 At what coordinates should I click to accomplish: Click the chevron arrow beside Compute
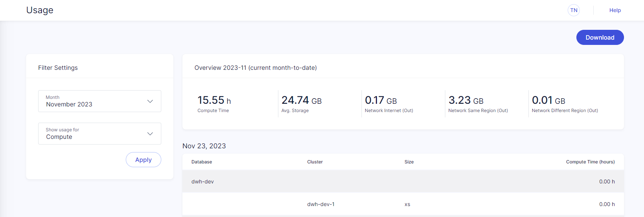coord(150,134)
